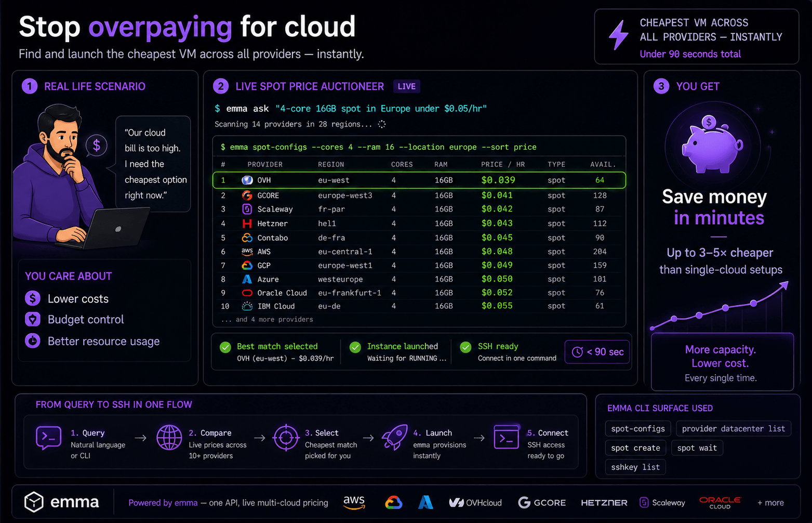Click the eu-frankfurt-1 region cell
This screenshot has width=812, height=523.
coord(350,293)
